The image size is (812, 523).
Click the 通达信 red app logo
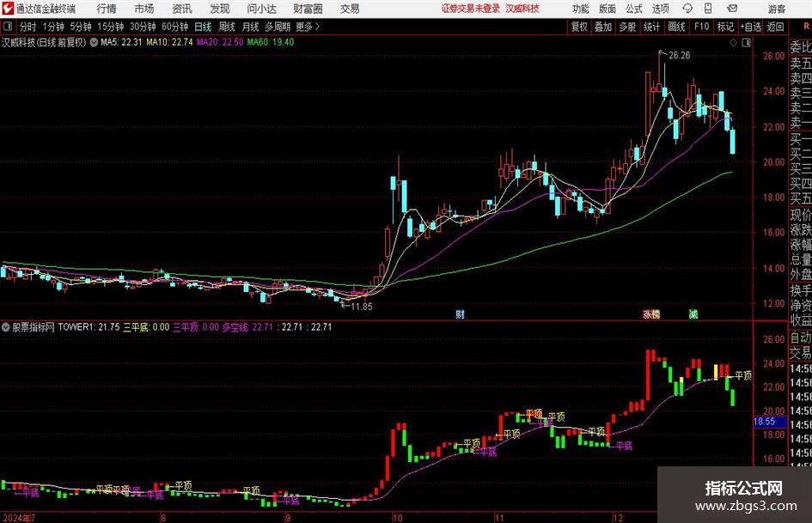point(7,9)
